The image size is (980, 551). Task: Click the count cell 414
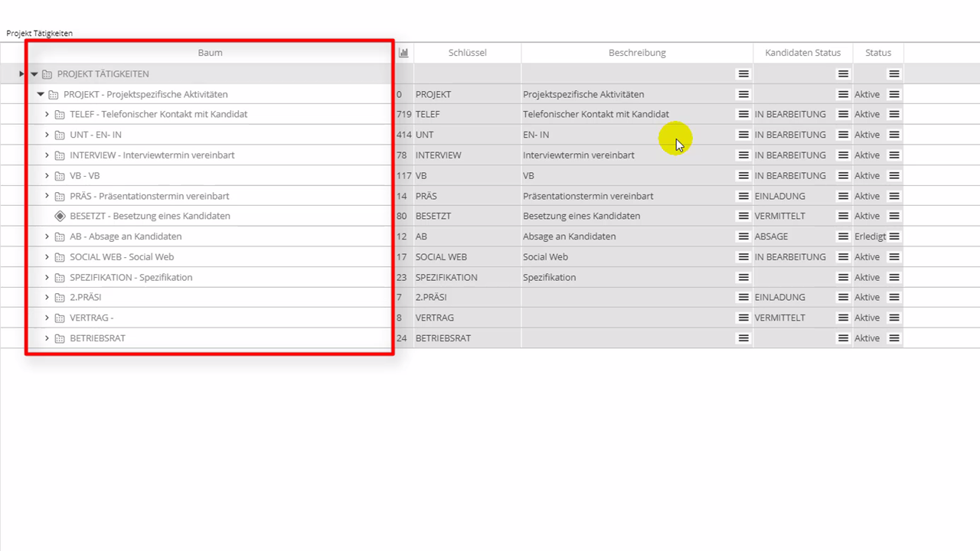(x=403, y=135)
